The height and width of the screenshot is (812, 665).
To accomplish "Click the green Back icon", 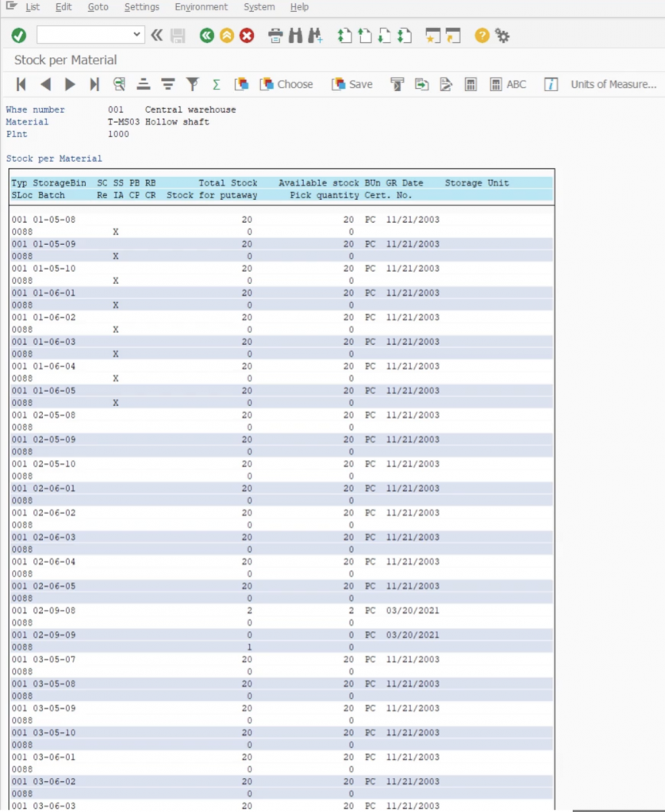I will tap(206, 36).
